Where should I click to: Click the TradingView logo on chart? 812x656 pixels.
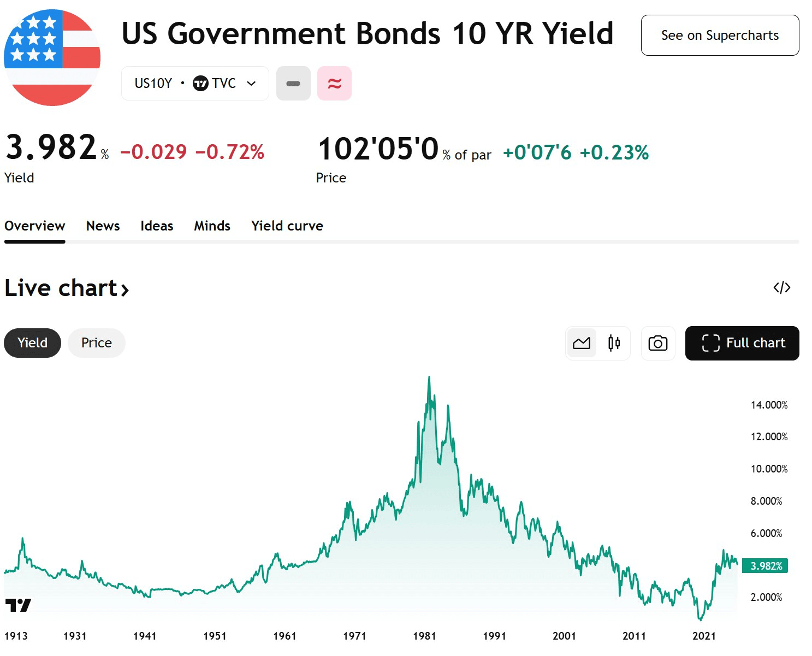pos(18,605)
